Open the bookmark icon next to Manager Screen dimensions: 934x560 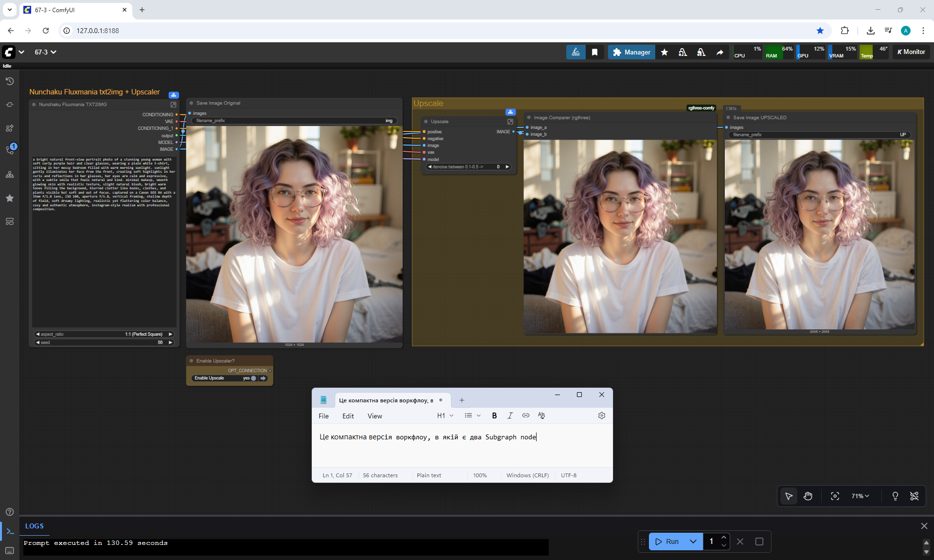pos(594,52)
